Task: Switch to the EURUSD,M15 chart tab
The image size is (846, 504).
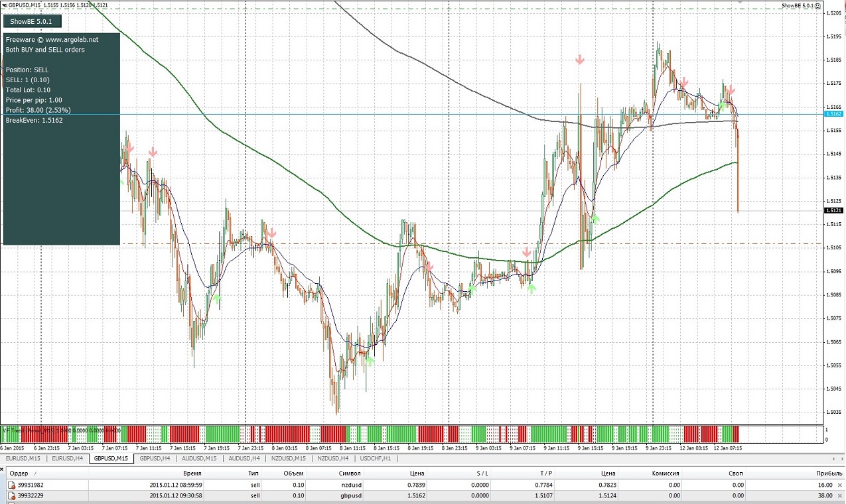Action: 23,458
